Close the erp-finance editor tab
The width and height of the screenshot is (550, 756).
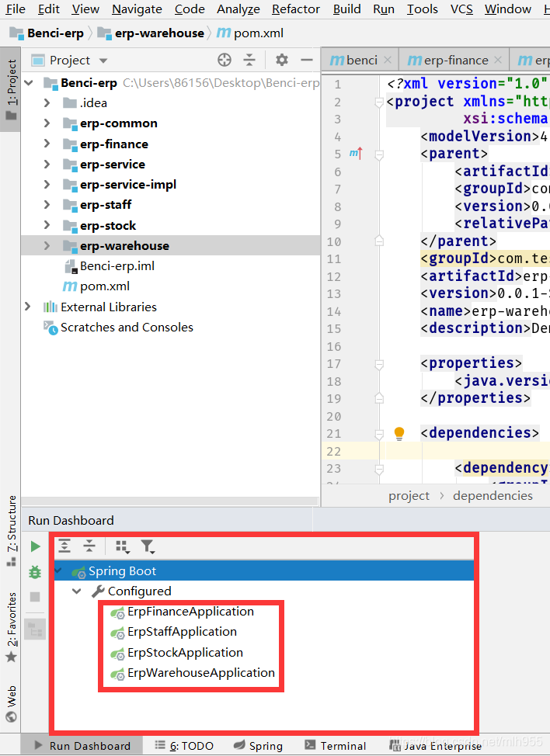tap(498, 60)
